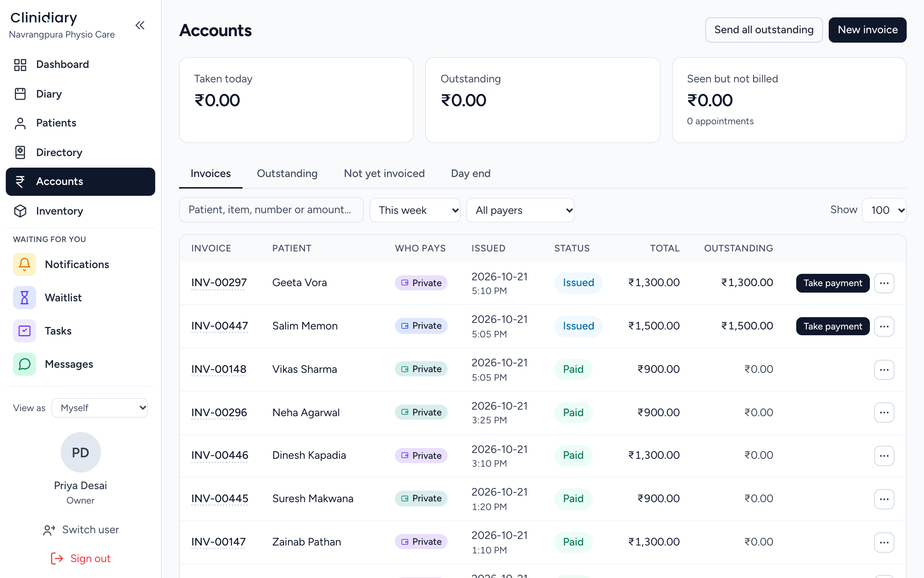Open more options for INV-00148
This screenshot has height=578, width=924.
(x=884, y=370)
